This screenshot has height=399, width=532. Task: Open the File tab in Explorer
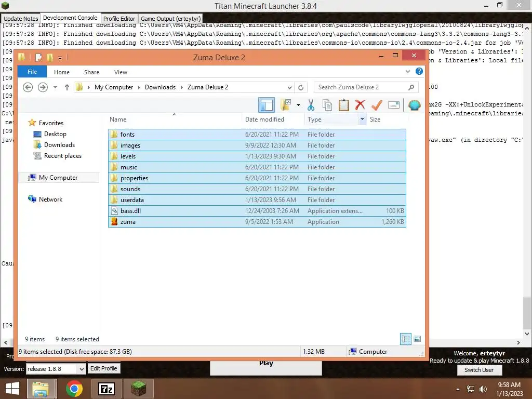click(32, 72)
